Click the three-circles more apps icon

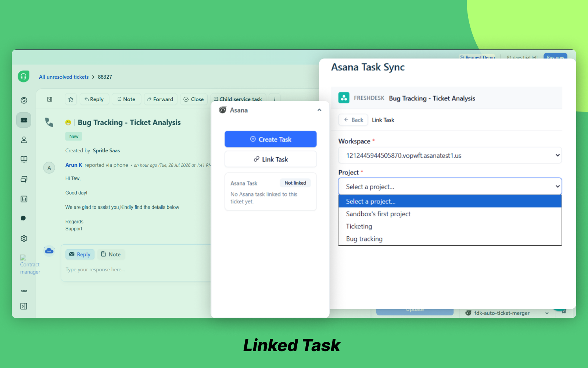pos(24,291)
